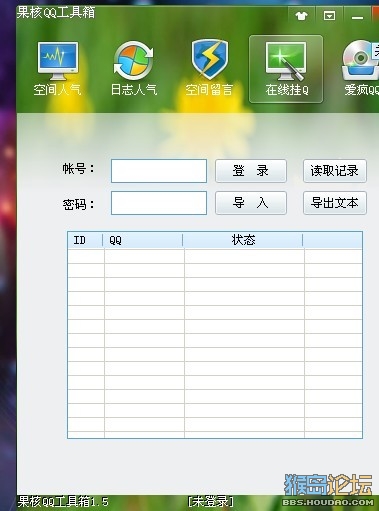Click the 导入 button
Image resolution: width=379 pixels, height=511 pixels.
(x=251, y=203)
